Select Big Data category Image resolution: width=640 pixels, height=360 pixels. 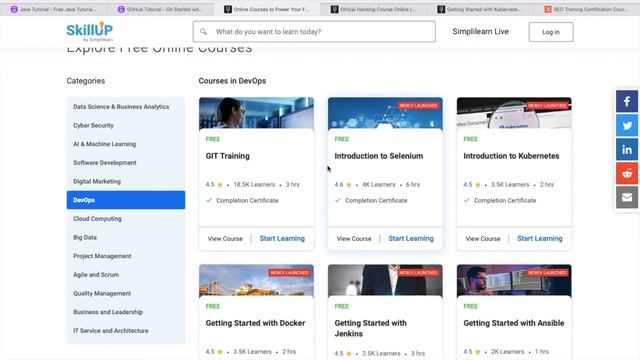point(126,237)
